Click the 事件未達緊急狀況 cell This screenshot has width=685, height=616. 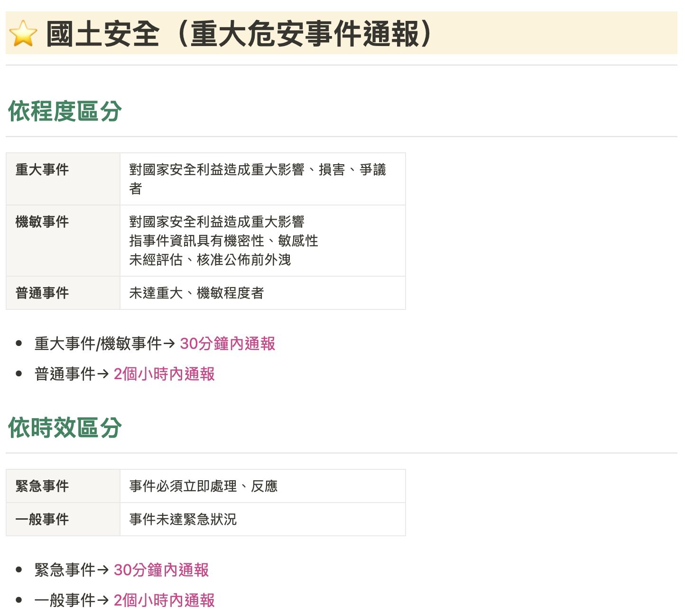click(x=183, y=519)
